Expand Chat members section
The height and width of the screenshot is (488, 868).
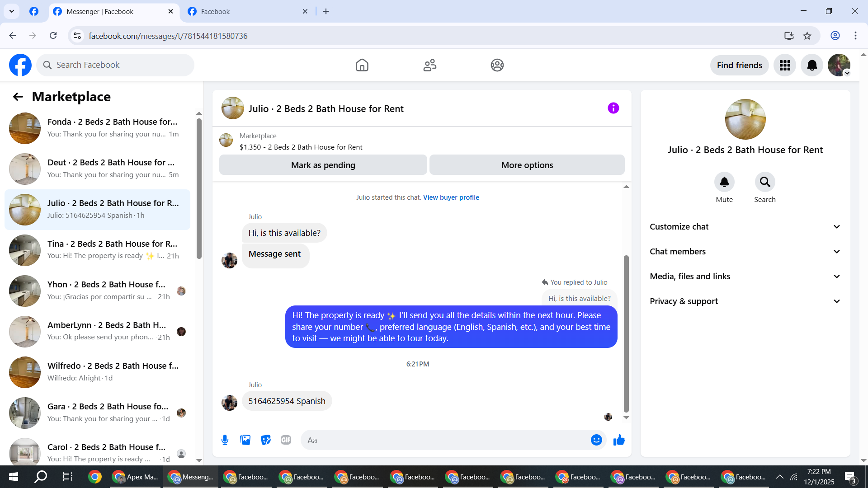[x=745, y=252]
